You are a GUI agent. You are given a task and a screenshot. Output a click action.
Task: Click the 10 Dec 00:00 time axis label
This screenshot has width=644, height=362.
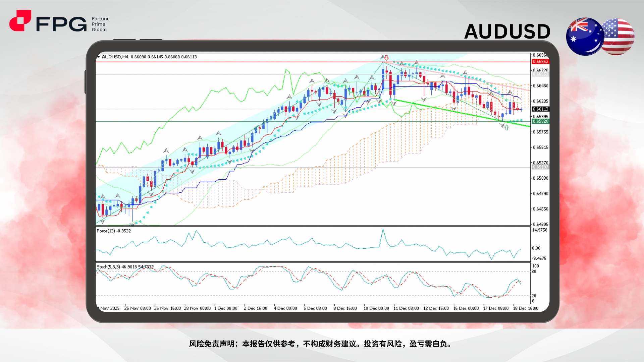376,308
